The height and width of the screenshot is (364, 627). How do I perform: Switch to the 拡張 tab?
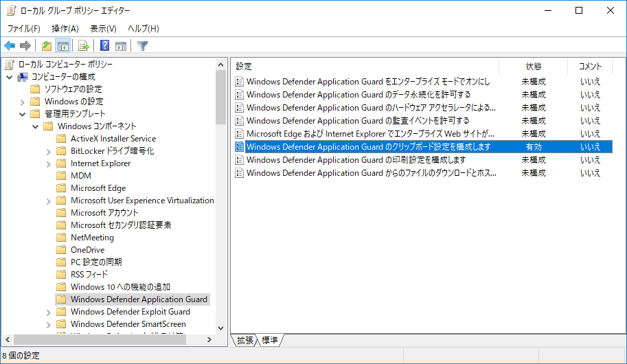pyautogui.click(x=244, y=341)
